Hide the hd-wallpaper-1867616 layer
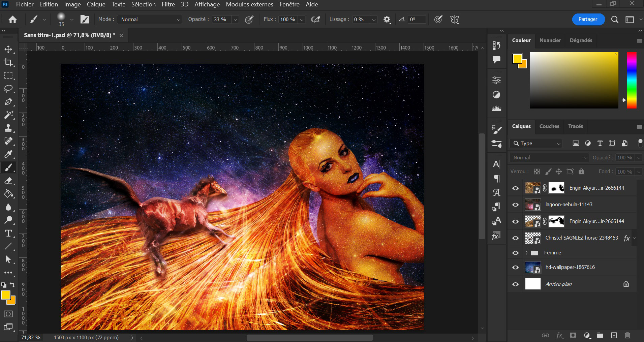This screenshot has height=342, width=644. (516, 268)
